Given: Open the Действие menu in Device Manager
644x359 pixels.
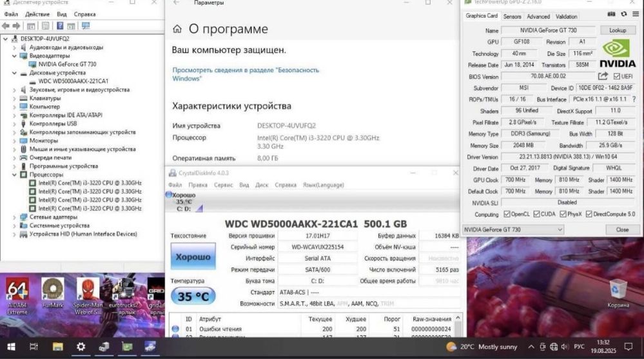Looking at the screenshot, I should (37, 14).
